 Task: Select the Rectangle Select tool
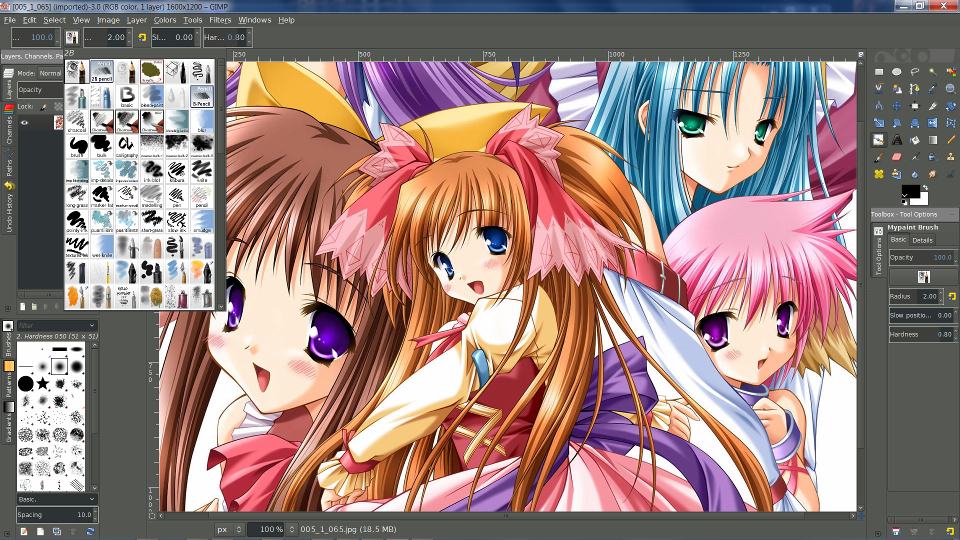pos(879,72)
